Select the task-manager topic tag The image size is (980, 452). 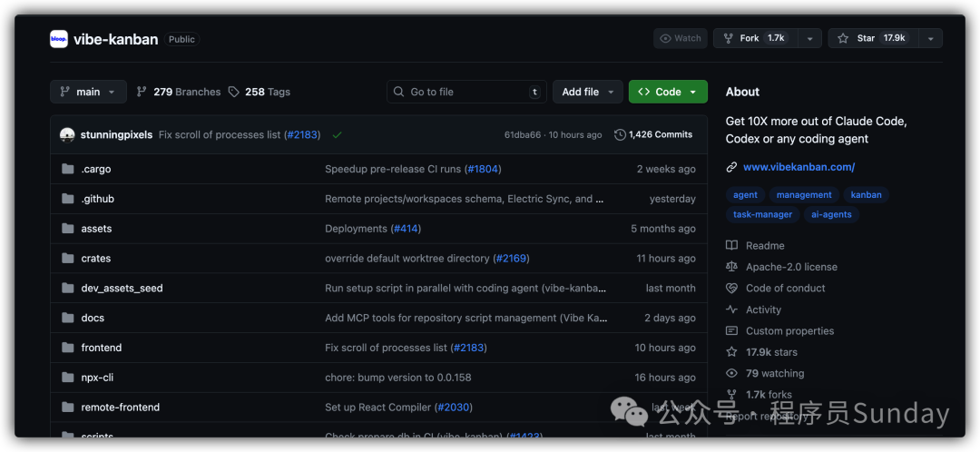[762, 214]
